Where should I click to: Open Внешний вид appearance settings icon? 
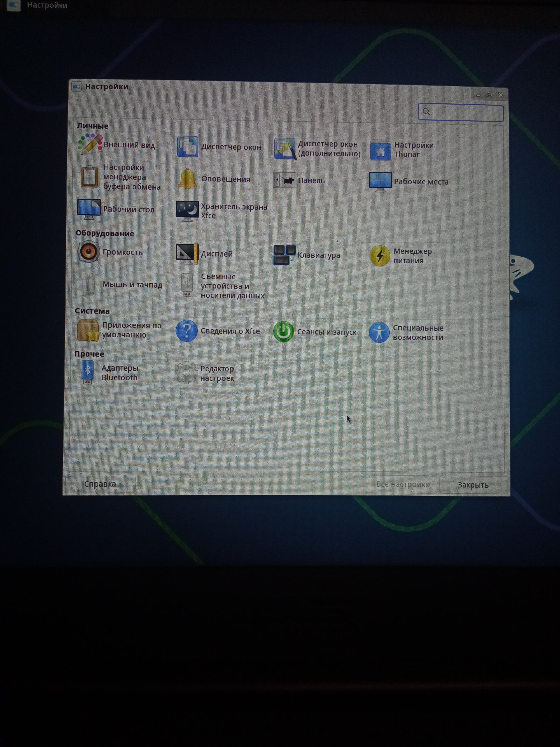click(x=90, y=144)
